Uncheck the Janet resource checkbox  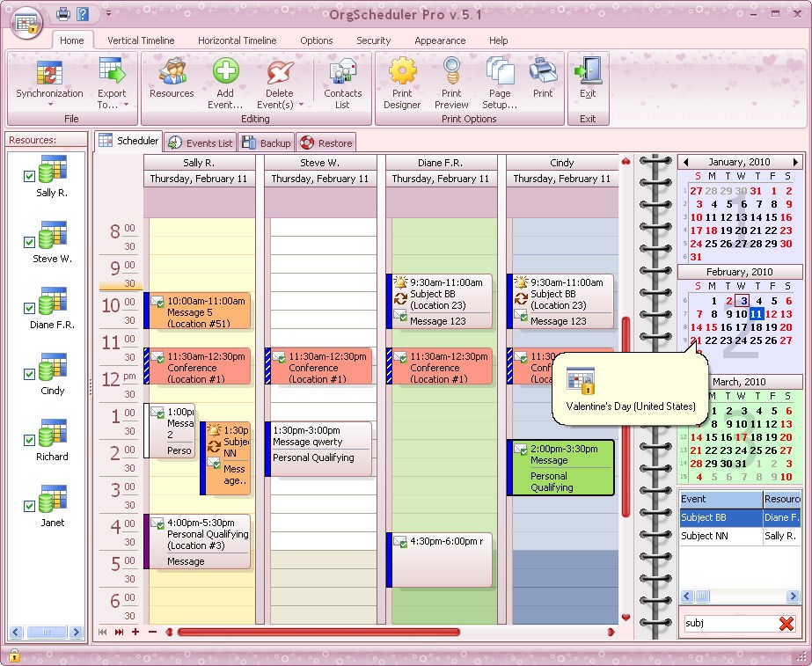coord(29,506)
